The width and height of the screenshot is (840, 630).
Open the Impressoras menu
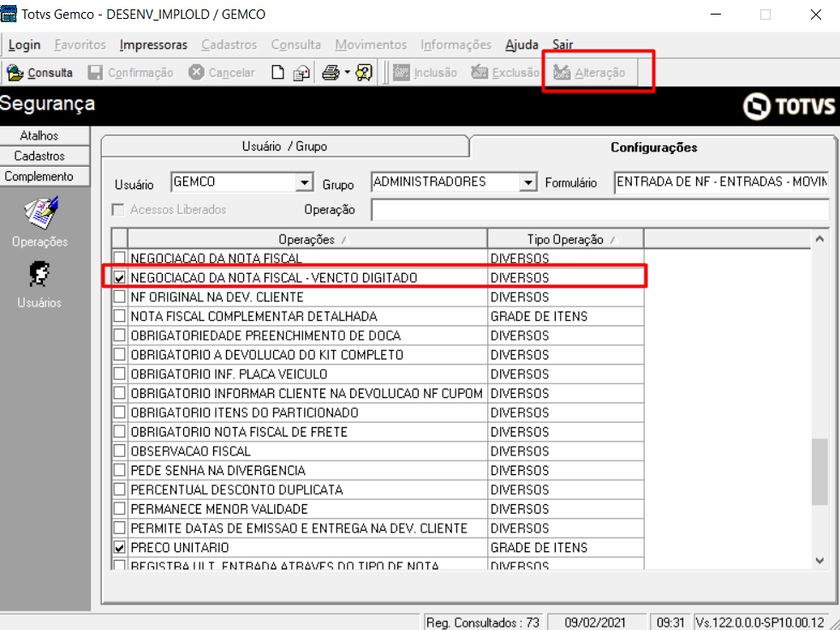pyautogui.click(x=153, y=45)
